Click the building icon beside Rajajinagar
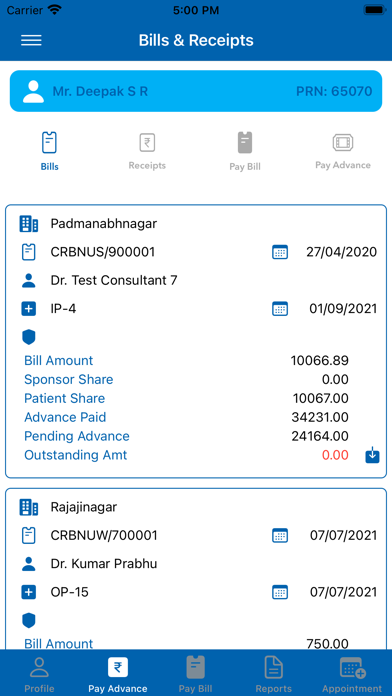The width and height of the screenshot is (392, 696). point(29,507)
